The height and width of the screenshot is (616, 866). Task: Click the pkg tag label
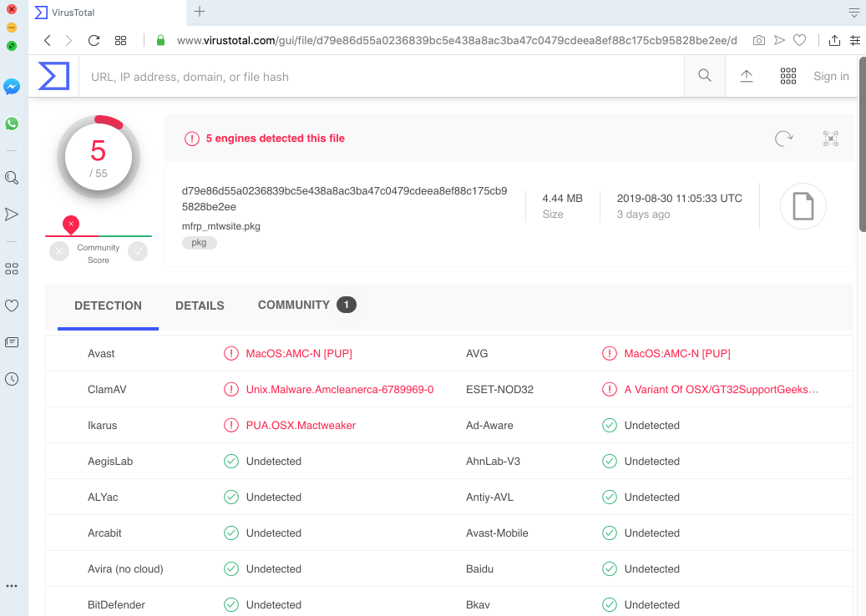199,243
